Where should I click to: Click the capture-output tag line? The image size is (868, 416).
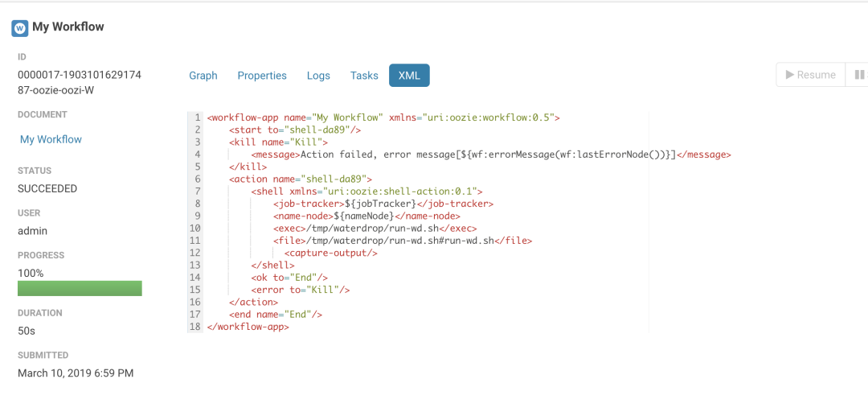pyautogui.click(x=331, y=253)
